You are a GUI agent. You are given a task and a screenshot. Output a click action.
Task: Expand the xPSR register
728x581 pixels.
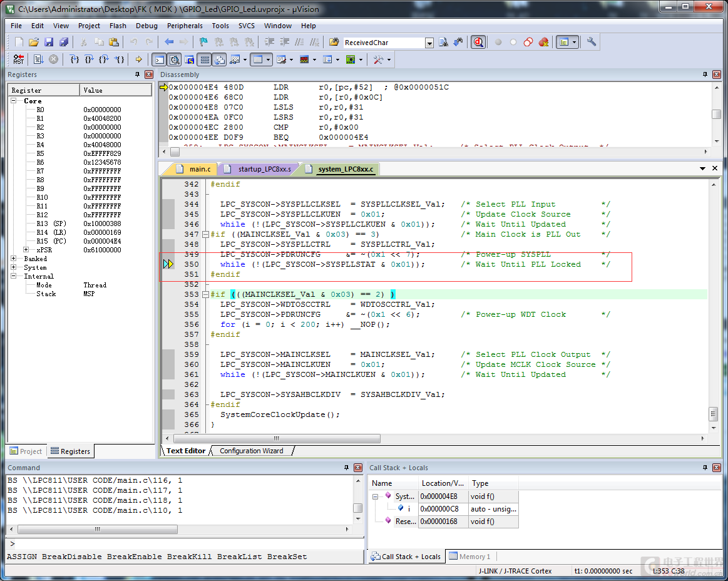click(26, 250)
